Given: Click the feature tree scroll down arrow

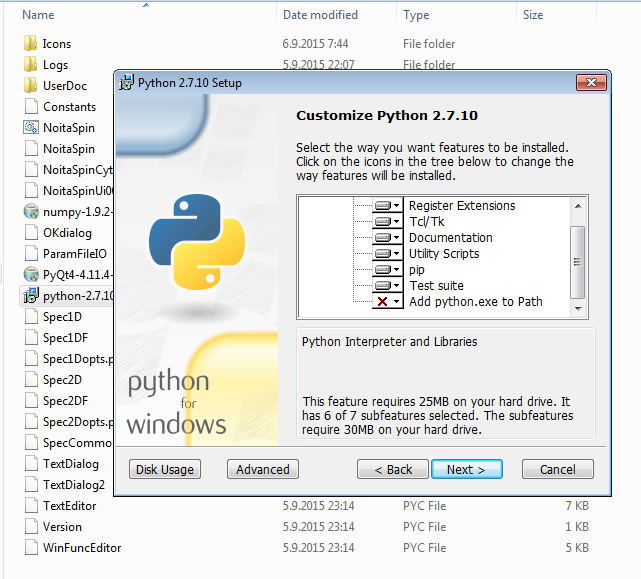Looking at the screenshot, I should (578, 309).
